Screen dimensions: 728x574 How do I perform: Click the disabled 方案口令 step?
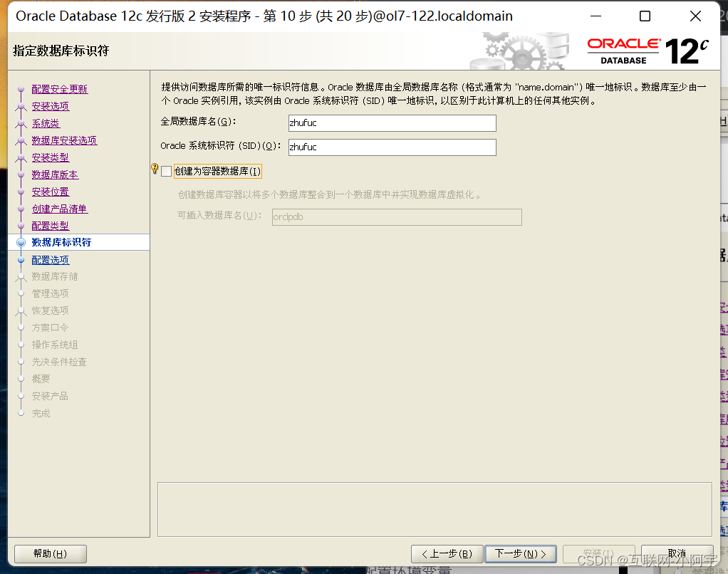pyautogui.click(x=50, y=328)
